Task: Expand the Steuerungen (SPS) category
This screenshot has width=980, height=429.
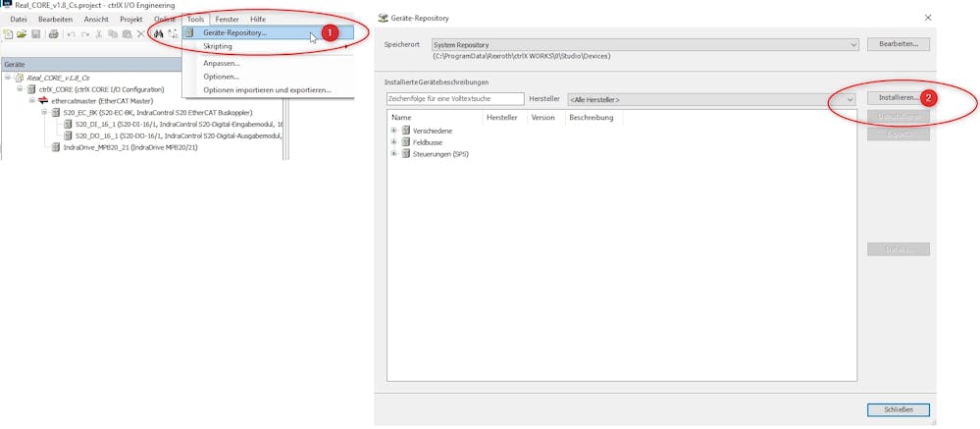Action: [394, 153]
